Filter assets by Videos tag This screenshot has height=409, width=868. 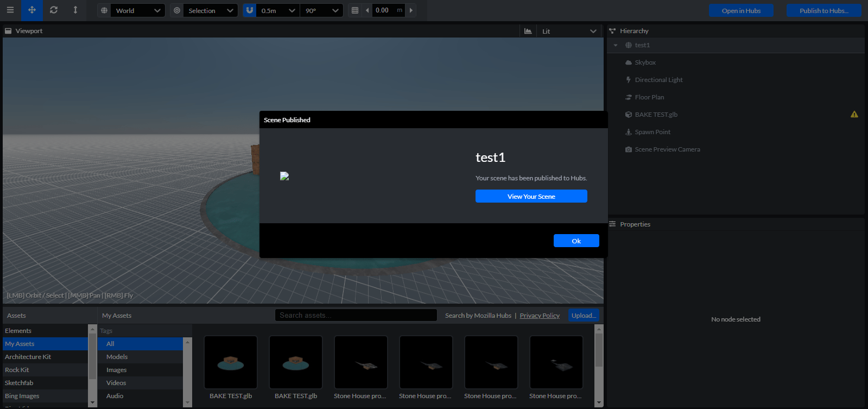pyautogui.click(x=141, y=383)
